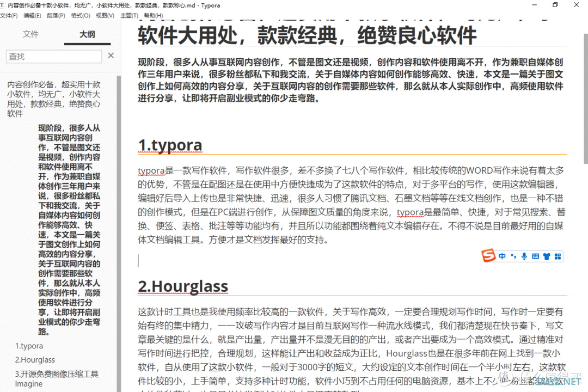Open the 文件(F) menu
The width and height of the screenshot is (588, 392).
9,15
